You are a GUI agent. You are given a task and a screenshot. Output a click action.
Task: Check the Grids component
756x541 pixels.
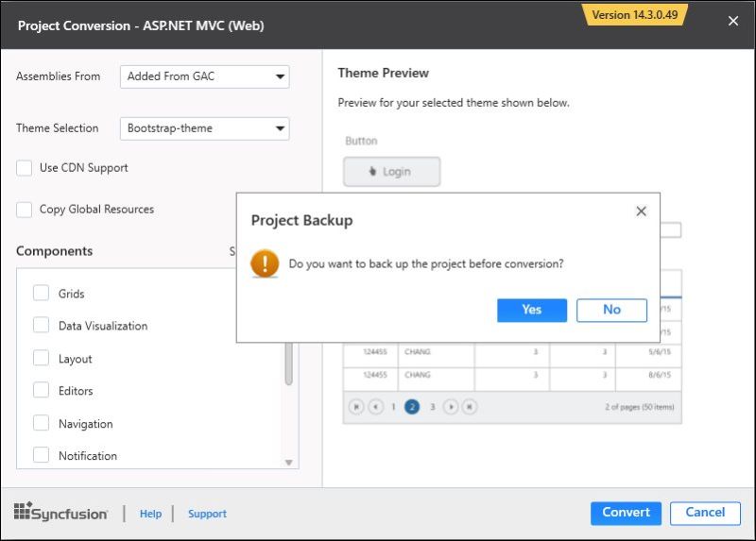point(41,293)
